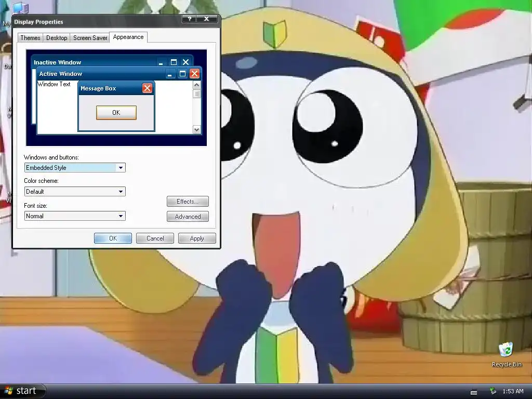Click the Inactive Window preview close icon
Image resolution: width=532 pixels, height=399 pixels.
185,62
